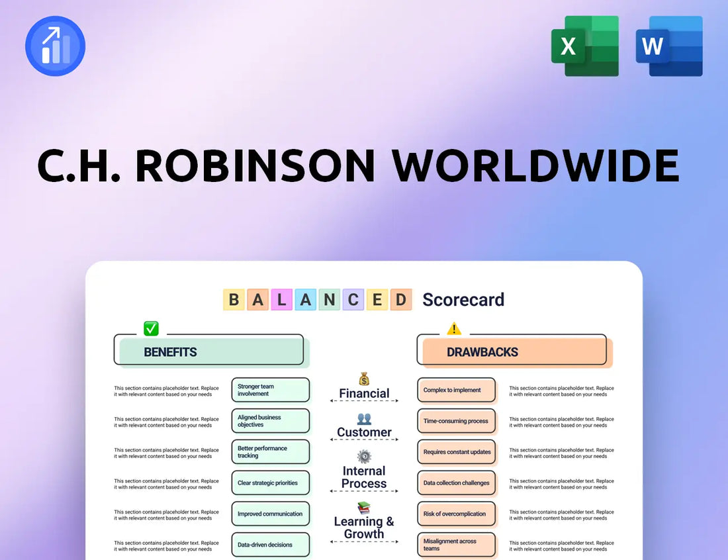Click the Excel icon
The height and width of the screenshot is (560, 728).
tap(585, 46)
